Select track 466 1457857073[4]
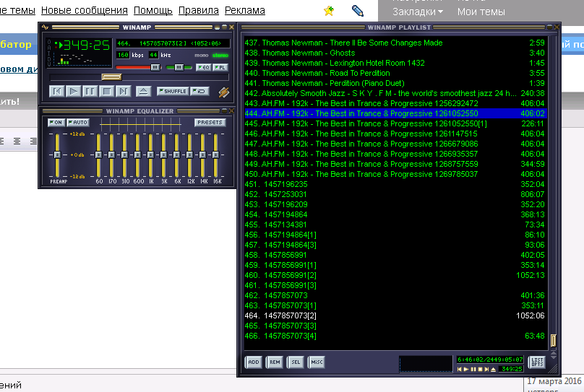Viewport: 584px width, 392px height. 395,336
